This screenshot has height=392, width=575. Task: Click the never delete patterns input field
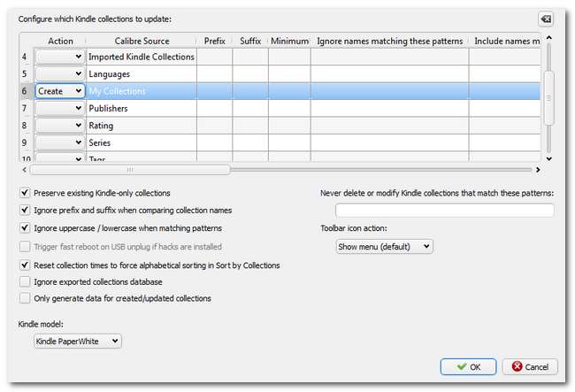click(x=444, y=211)
